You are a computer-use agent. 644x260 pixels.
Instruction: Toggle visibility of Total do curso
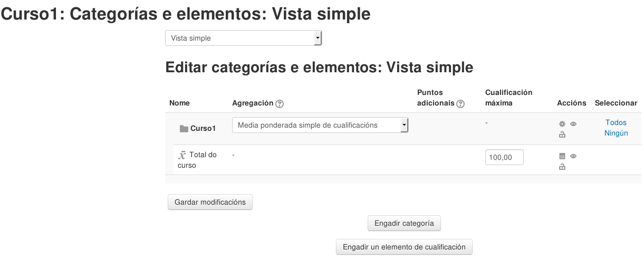tap(573, 156)
